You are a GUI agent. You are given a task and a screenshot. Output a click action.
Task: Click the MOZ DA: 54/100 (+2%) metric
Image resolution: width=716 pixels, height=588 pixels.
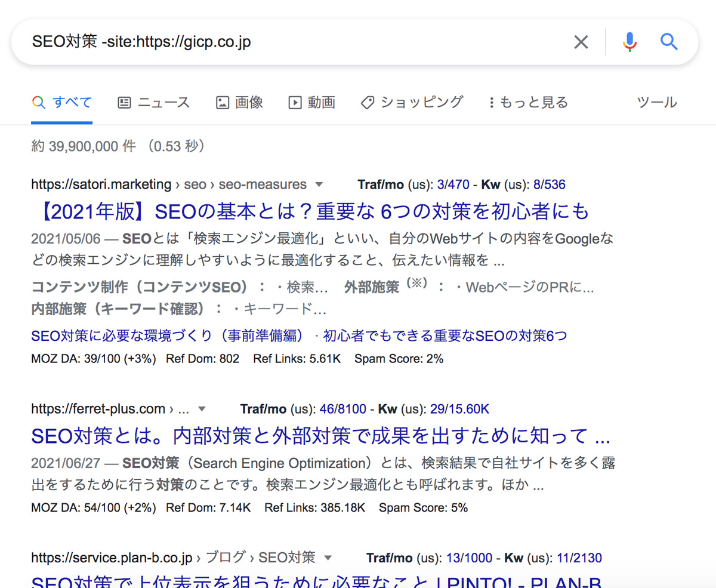point(94,508)
